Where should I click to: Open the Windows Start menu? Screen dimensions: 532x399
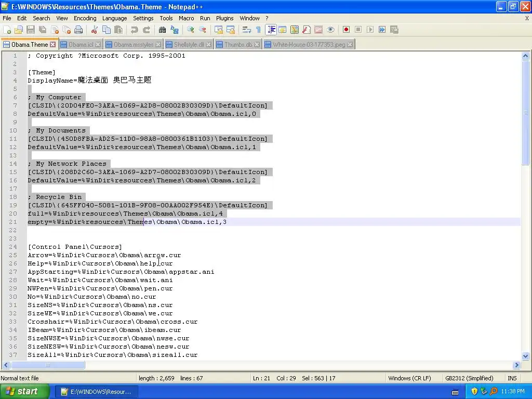(24, 391)
